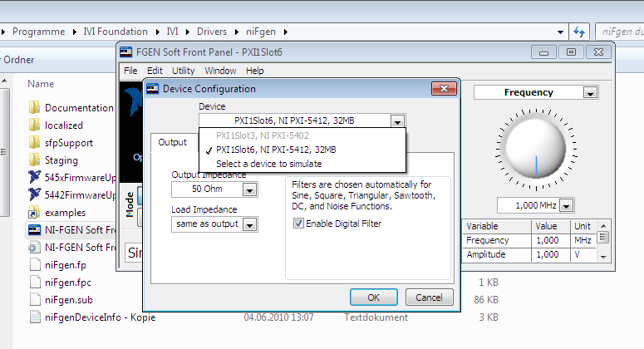The width and height of the screenshot is (644, 349).
Task: Open the Documentation folder icon
Action: pyautogui.click(x=35, y=107)
